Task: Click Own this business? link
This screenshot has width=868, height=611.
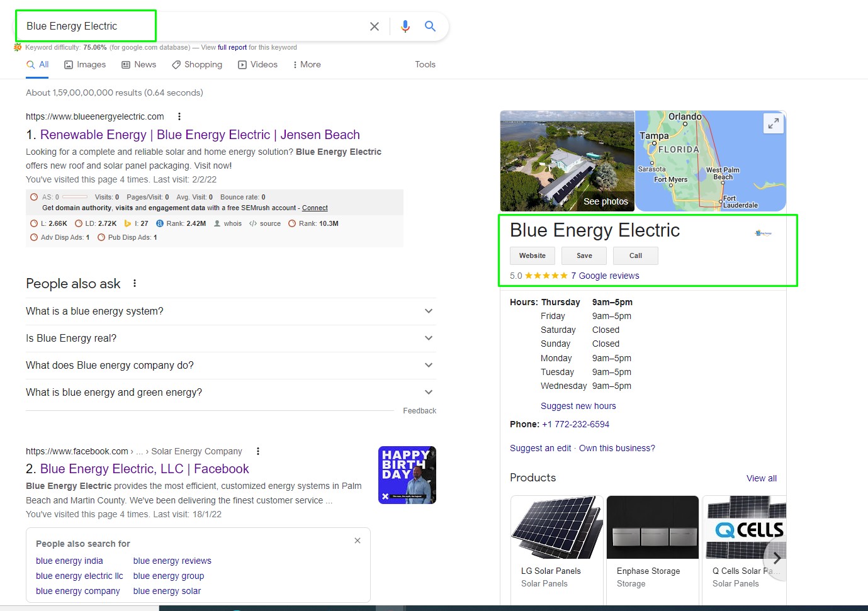Action: pyautogui.click(x=617, y=448)
